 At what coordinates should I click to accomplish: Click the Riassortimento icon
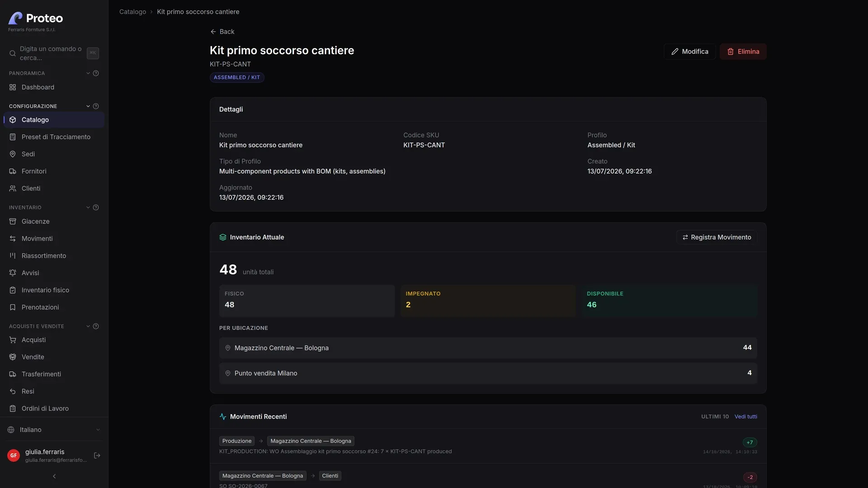(x=13, y=256)
